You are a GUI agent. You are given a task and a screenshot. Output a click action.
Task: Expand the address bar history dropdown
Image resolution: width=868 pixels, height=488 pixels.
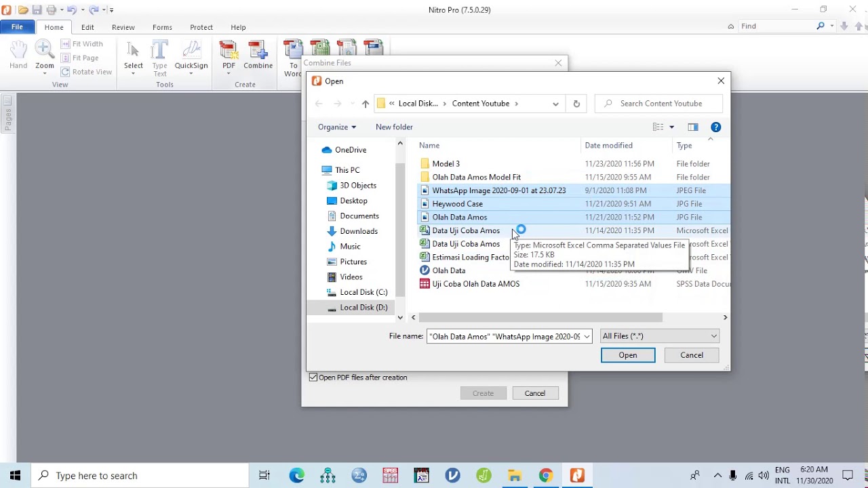555,104
